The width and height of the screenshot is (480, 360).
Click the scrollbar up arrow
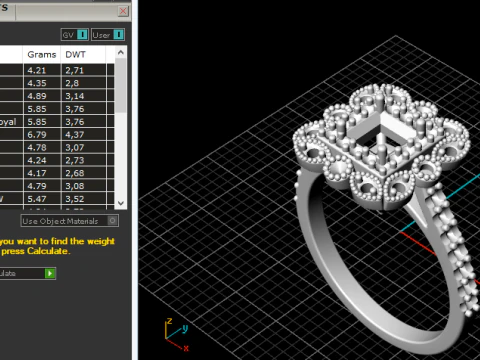[121, 52]
